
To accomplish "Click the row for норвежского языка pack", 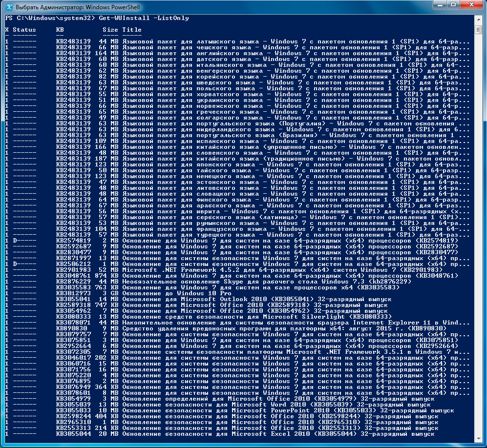I will (x=237, y=106).
